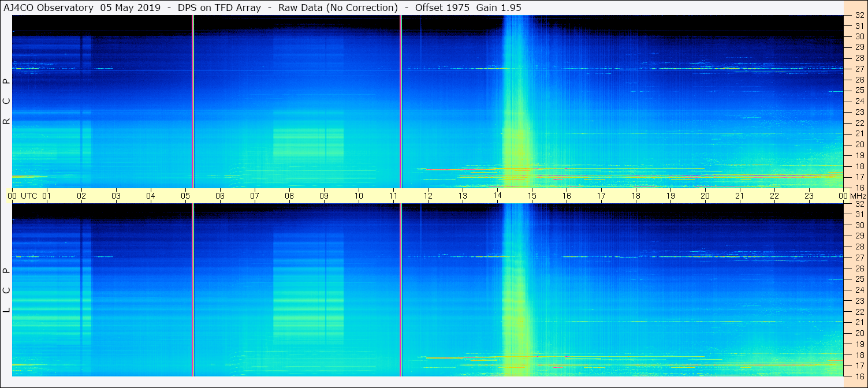This screenshot has width=868, height=388.
Task: Click the 27 MHz tick of RCP frequency scale
Action: (x=859, y=69)
